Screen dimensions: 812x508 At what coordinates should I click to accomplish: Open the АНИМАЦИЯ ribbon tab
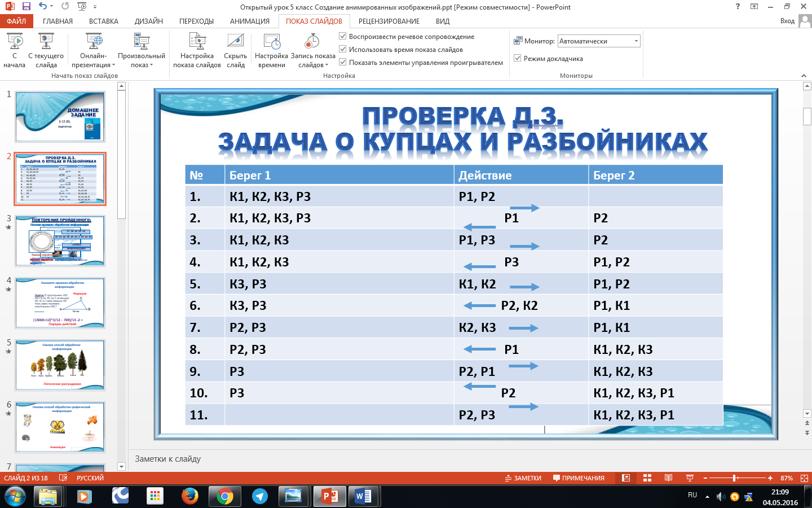pos(249,21)
